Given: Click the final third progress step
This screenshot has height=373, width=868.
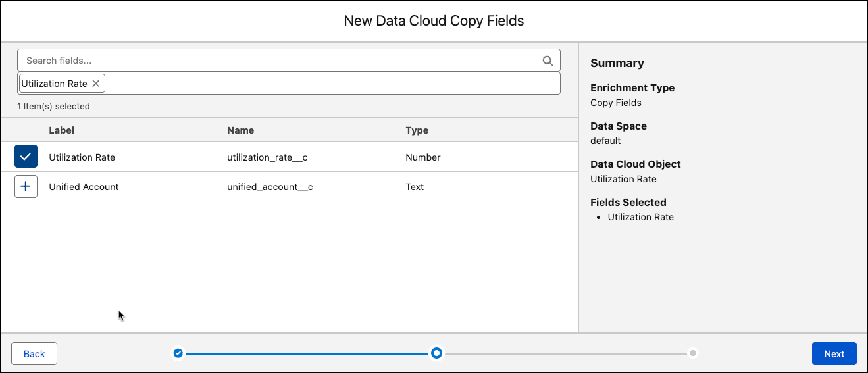Looking at the screenshot, I should click(x=692, y=353).
